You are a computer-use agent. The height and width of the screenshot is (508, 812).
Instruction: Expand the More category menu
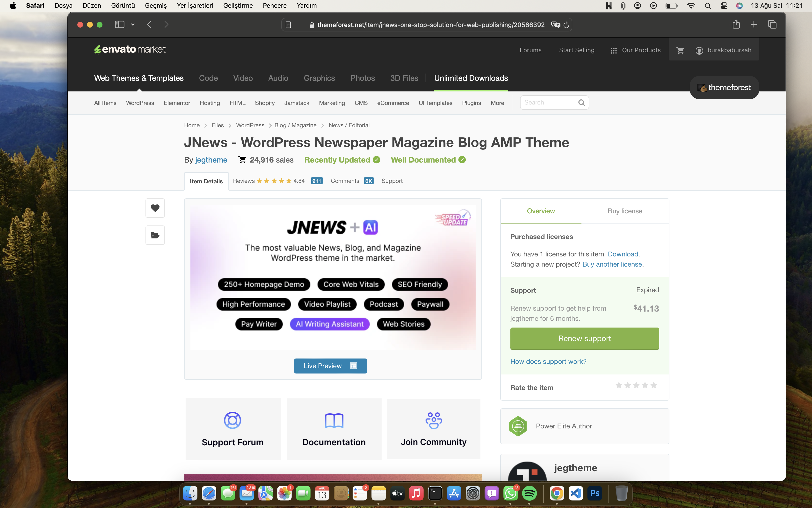(x=497, y=103)
